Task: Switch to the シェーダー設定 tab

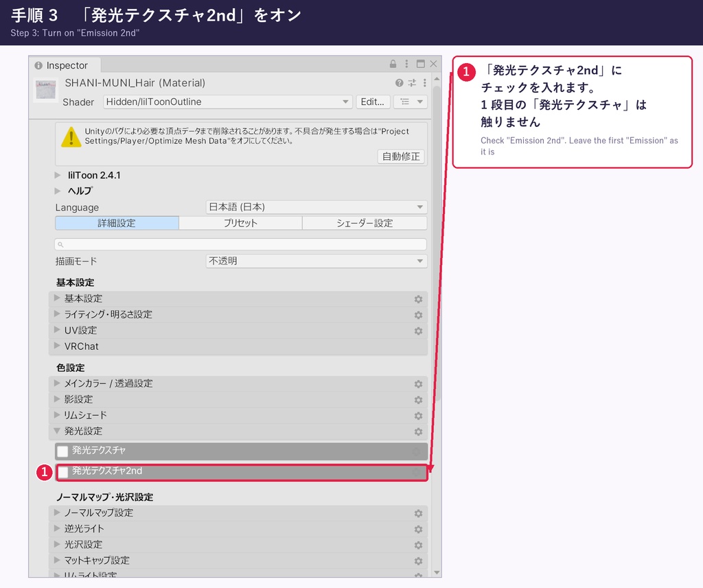Action: 365,223
